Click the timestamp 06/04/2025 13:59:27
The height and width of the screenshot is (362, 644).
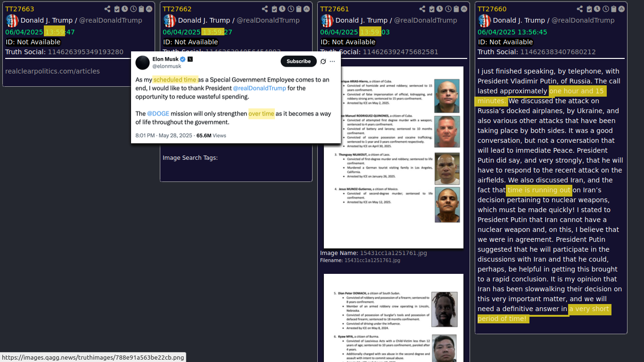(x=198, y=32)
